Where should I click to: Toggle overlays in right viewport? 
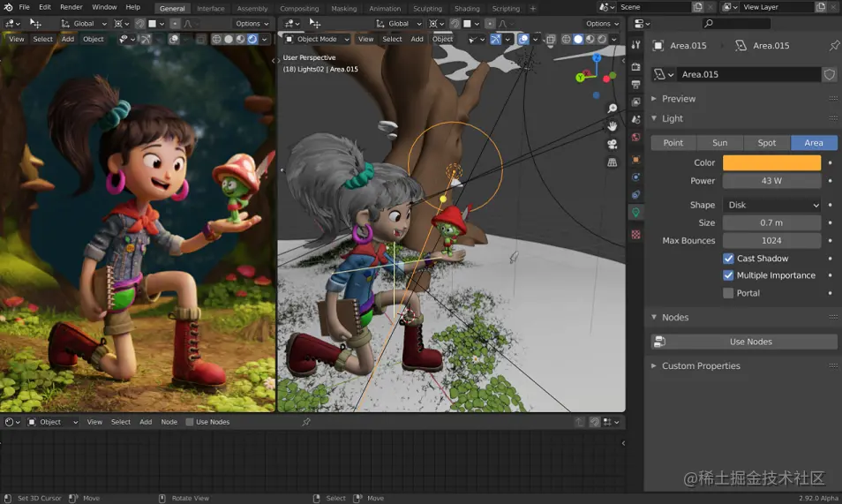click(523, 39)
